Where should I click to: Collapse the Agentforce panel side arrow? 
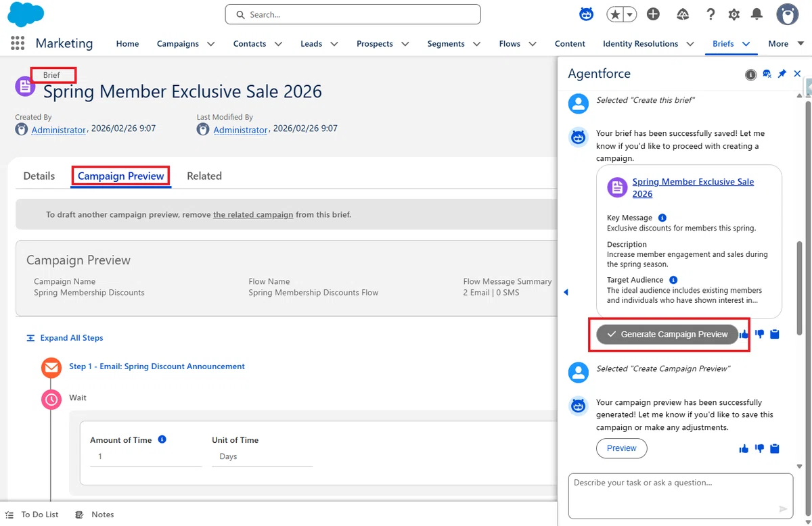pos(566,292)
